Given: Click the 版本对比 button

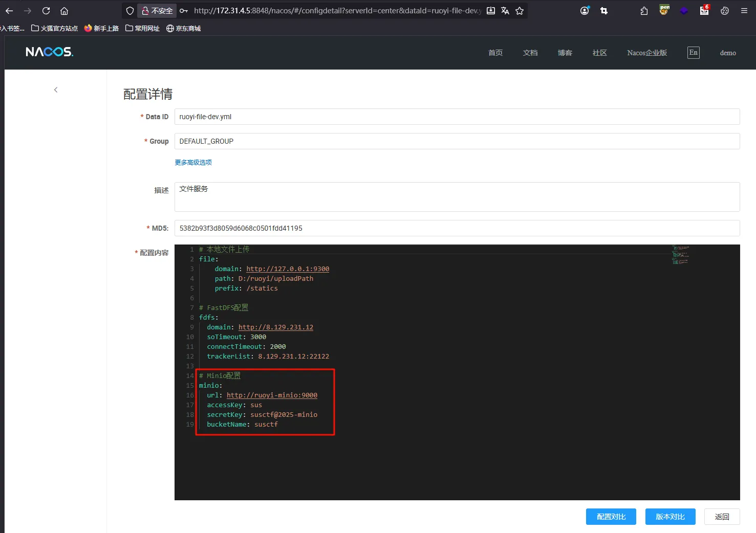Looking at the screenshot, I should coord(670,517).
